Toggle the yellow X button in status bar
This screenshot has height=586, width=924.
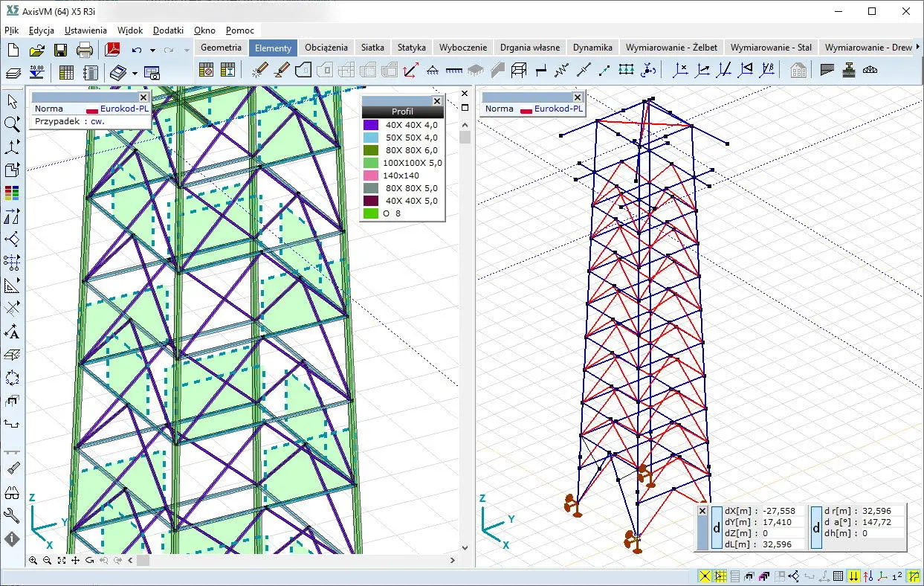[705, 576]
